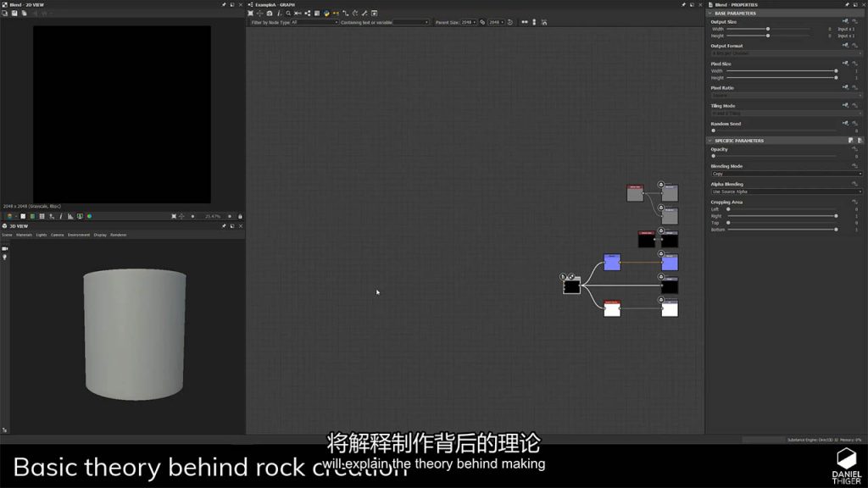Viewport: 868px width, 488px height.
Task: Toggle the lock icon in 2D view
Action: click(240, 216)
